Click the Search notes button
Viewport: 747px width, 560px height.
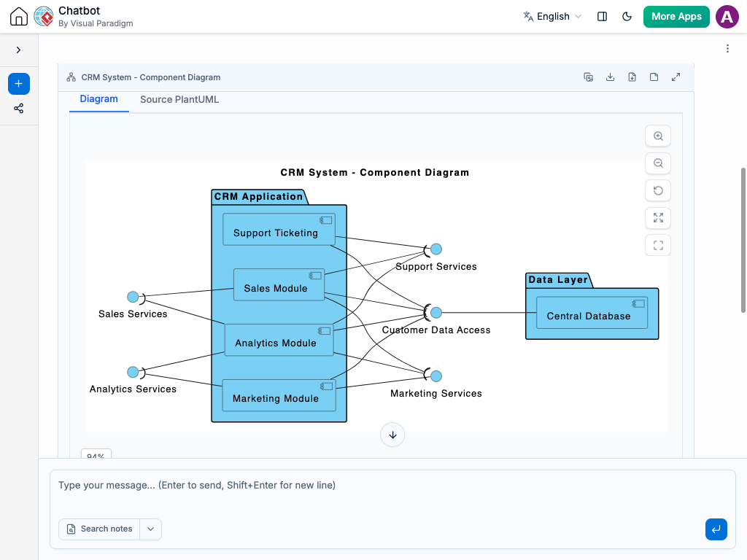[x=99, y=529]
